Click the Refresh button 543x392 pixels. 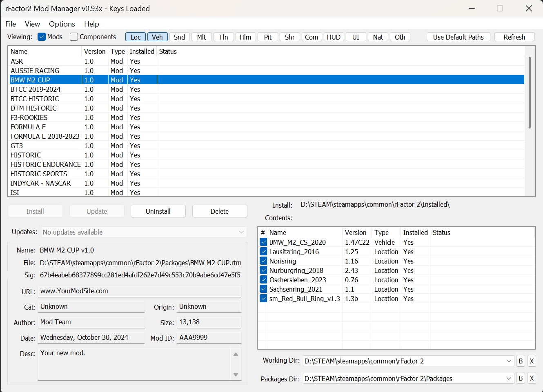pos(514,37)
